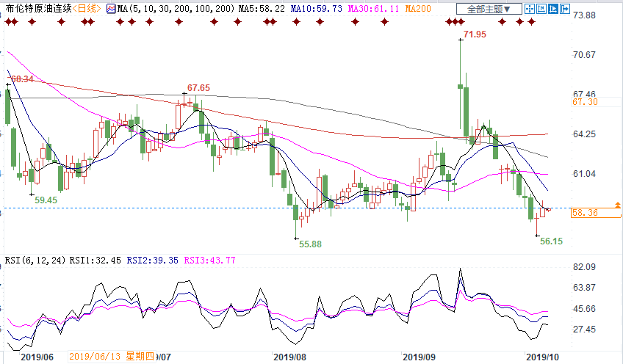
Task: Open MA(5,10,30,200,100,200) parameter settings
Action: pos(176,9)
